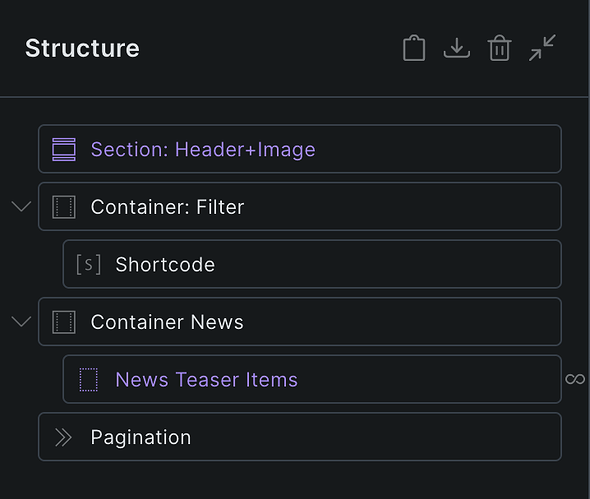Click the News Teaser Items dotted icon
Viewport: 590px width, 499px height.
point(88,380)
